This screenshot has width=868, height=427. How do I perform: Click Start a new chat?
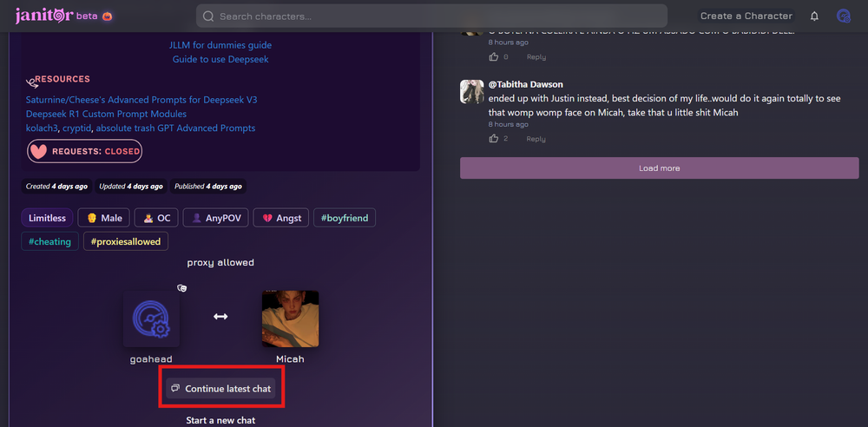(220, 420)
